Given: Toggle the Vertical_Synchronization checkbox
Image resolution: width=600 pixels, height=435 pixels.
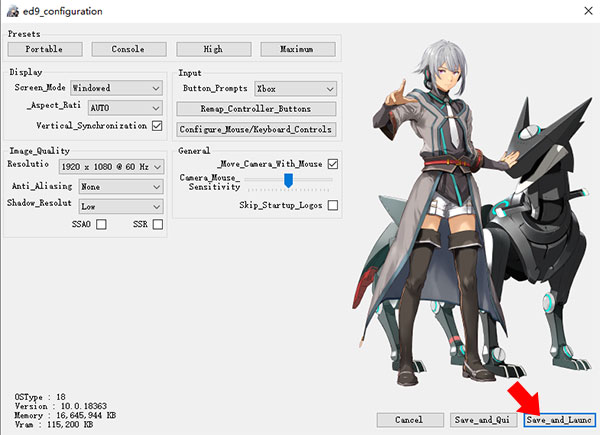Looking at the screenshot, I should [x=157, y=125].
